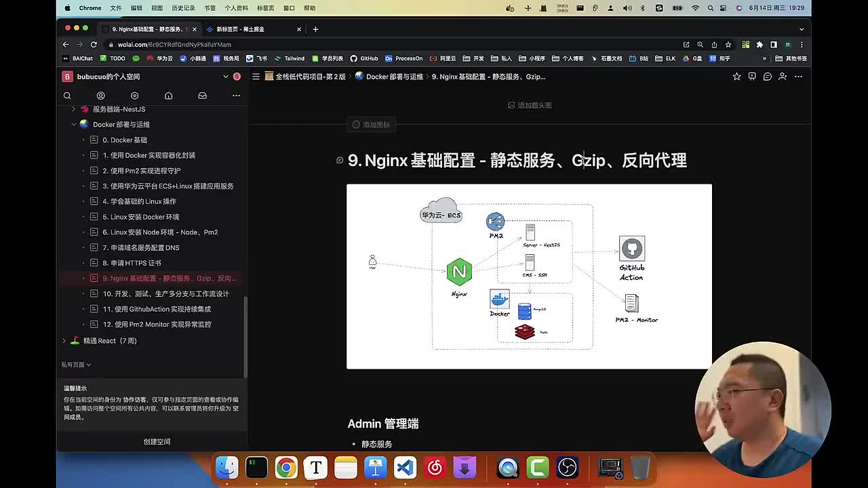This screenshot has width=868, height=488.
Task: Open Visual Studio Code in the Dock
Action: pos(405,468)
